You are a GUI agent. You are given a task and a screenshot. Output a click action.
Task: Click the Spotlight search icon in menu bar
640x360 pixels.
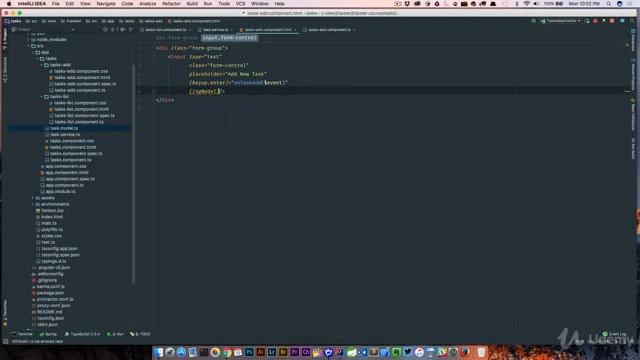point(609,4)
